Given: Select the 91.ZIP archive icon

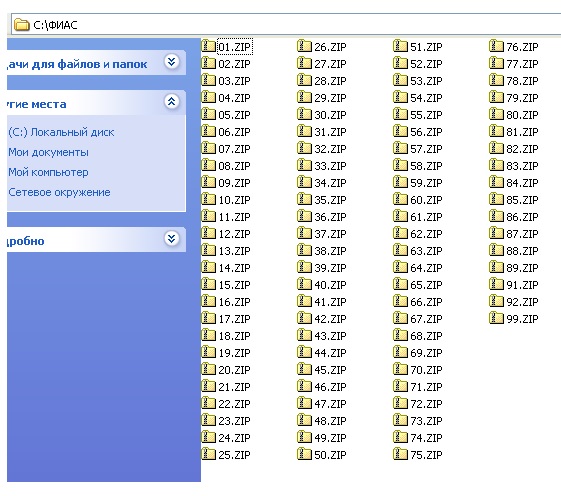Looking at the screenshot, I should tap(496, 284).
